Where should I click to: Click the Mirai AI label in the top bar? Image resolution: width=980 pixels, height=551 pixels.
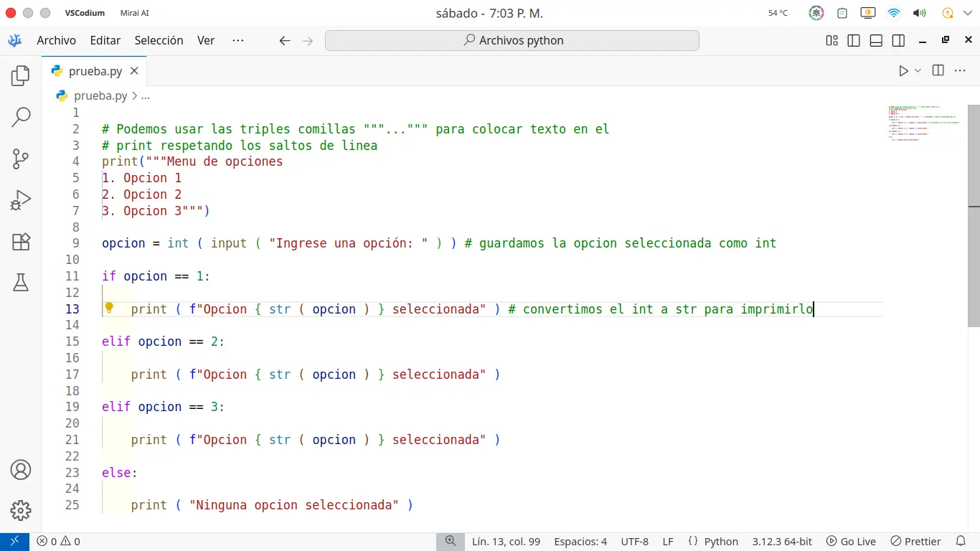tap(134, 13)
